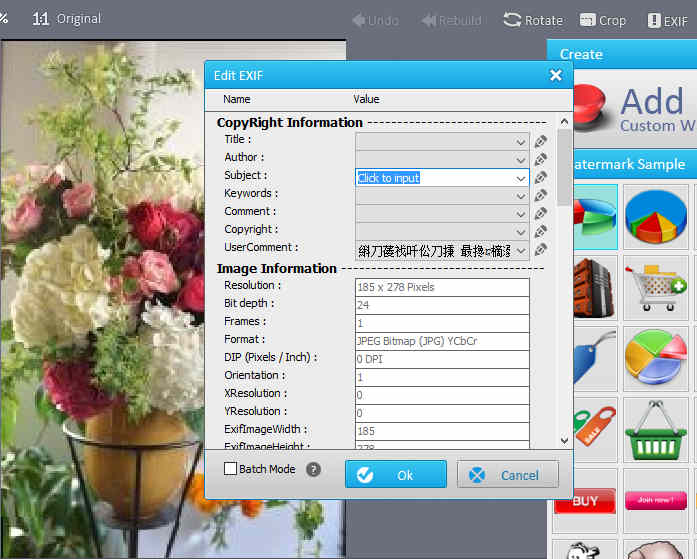Expand the Keywords dropdown
This screenshot has width=697, height=559.
click(x=521, y=196)
